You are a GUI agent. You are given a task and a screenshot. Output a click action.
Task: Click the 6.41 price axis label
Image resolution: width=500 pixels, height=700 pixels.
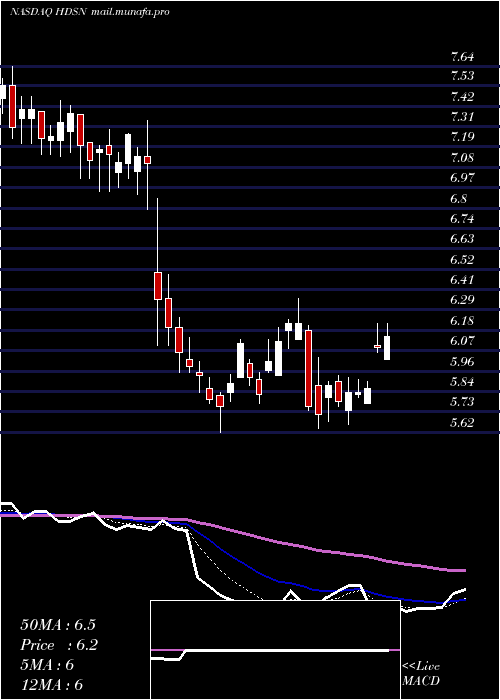pyautogui.click(x=462, y=280)
